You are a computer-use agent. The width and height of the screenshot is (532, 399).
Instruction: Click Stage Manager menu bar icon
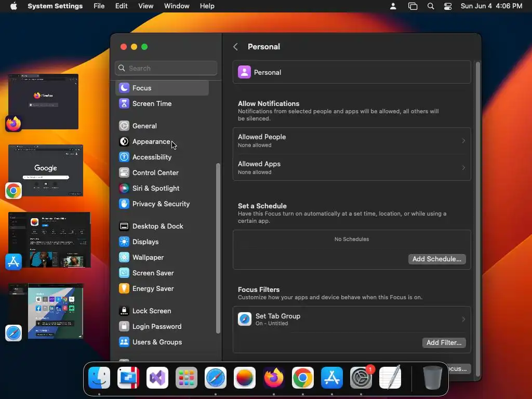coord(413,6)
